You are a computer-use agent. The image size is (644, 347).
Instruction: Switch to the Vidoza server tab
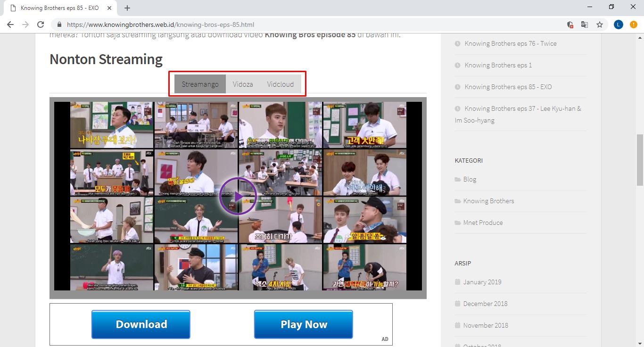coord(243,84)
